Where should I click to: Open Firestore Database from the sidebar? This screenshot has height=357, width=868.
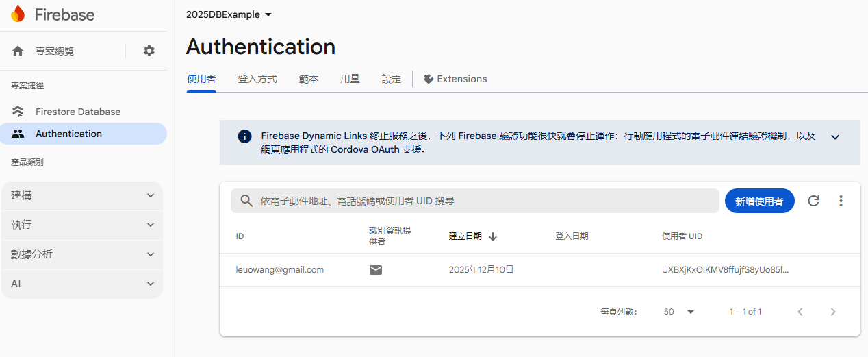click(78, 112)
